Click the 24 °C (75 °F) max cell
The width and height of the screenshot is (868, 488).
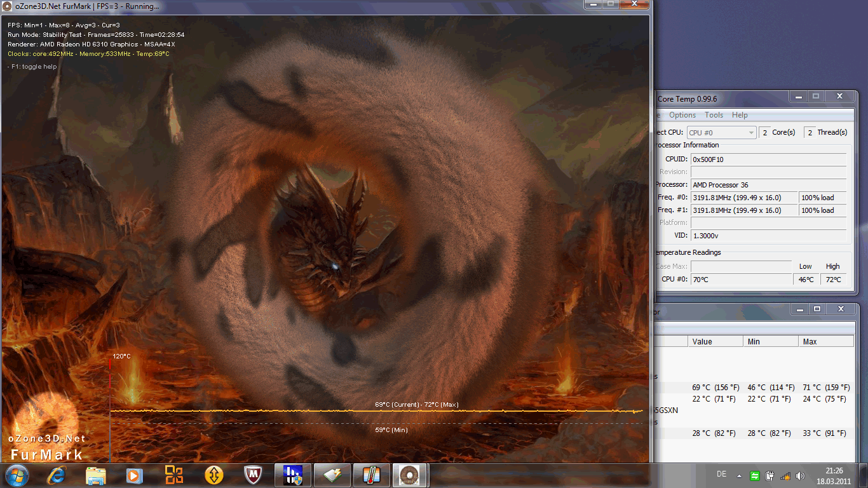coord(824,399)
